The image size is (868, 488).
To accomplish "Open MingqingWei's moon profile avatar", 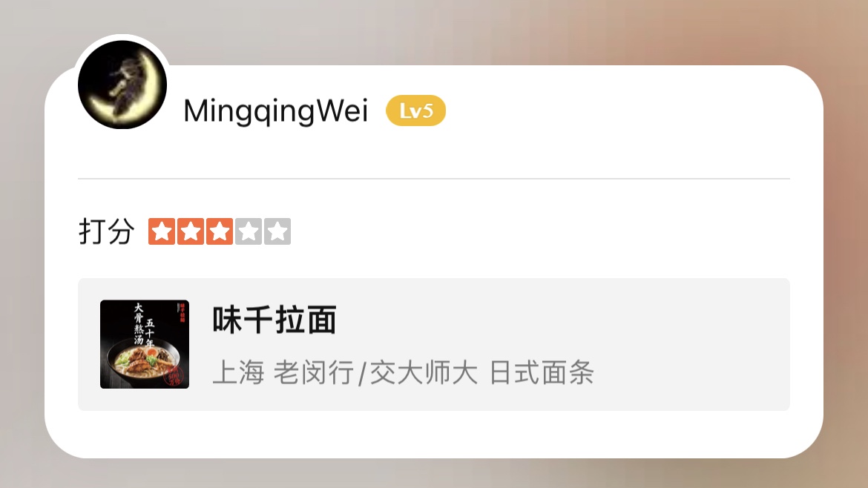I will click(122, 85).
